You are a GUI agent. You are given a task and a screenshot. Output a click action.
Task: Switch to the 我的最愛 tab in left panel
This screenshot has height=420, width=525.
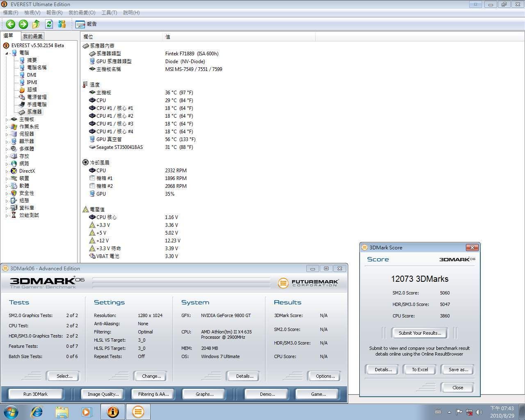33,37
